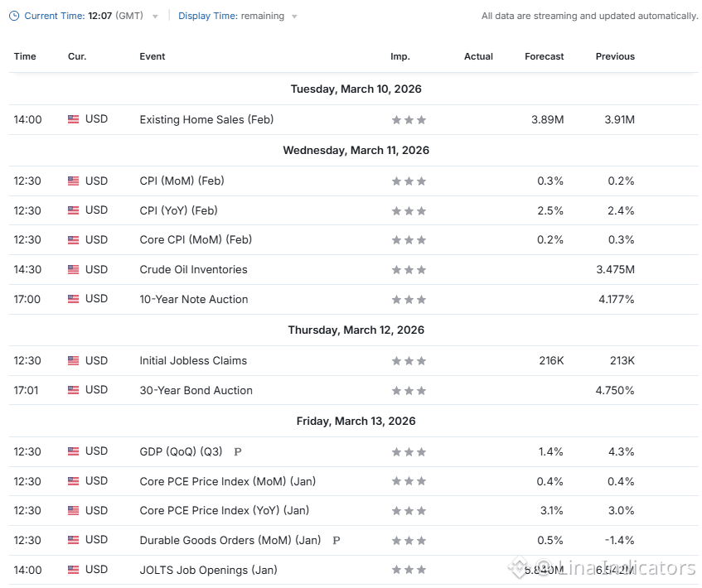702x588 pixels.
Task: Click the 3.89M forecast for Existing Home Sales
Action: click(547, 119)
